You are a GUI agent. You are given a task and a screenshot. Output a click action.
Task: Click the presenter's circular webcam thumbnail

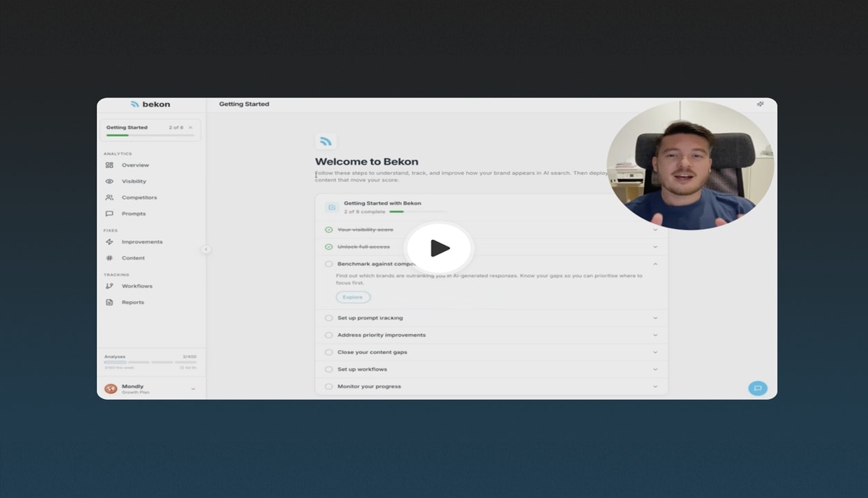point(690,165)
